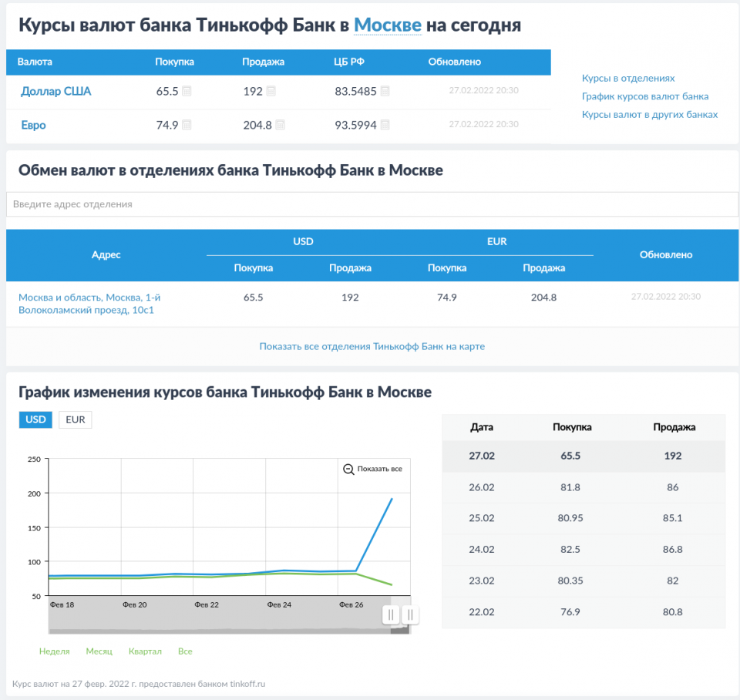Screen dimensions: 740x700
Task: Click calculator icon next to USD rate 83.5485
Action: (385, 92)
